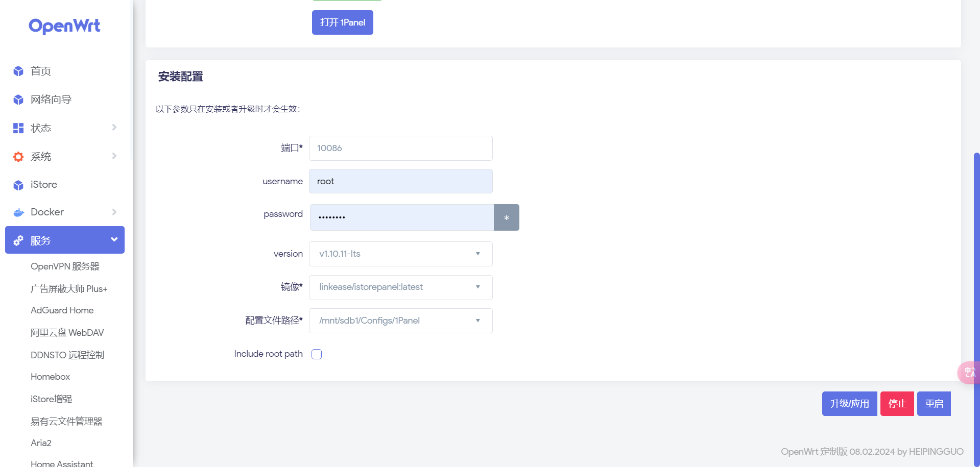This screenshot has width=980, height=467.
Task: Reveal password with asterisk button
Action: click(x=507, y=217)
